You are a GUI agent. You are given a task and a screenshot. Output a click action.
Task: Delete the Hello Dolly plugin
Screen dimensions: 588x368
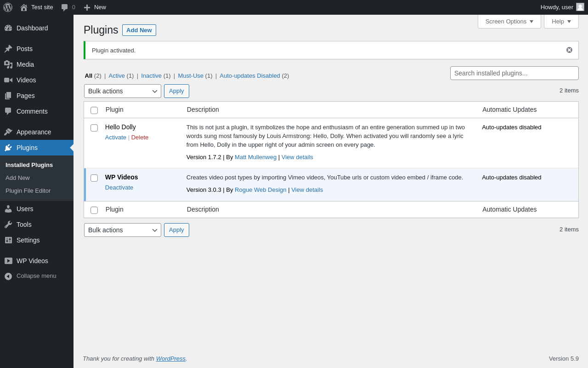click(140, 138)
